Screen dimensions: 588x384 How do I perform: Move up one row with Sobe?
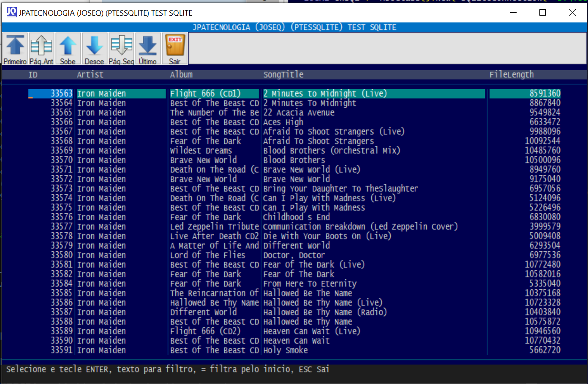68,49
